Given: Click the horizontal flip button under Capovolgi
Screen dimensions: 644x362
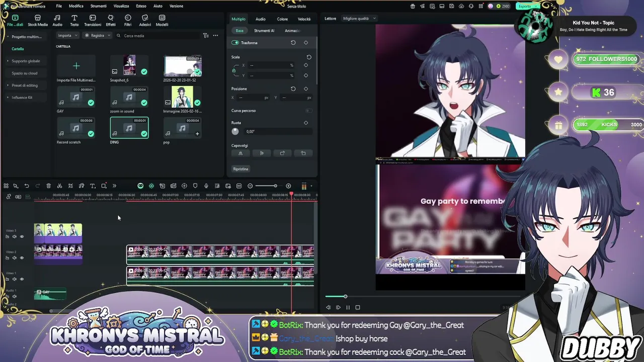Looking at the screenshot, I should pyautogui.click(x=240, y=153).
